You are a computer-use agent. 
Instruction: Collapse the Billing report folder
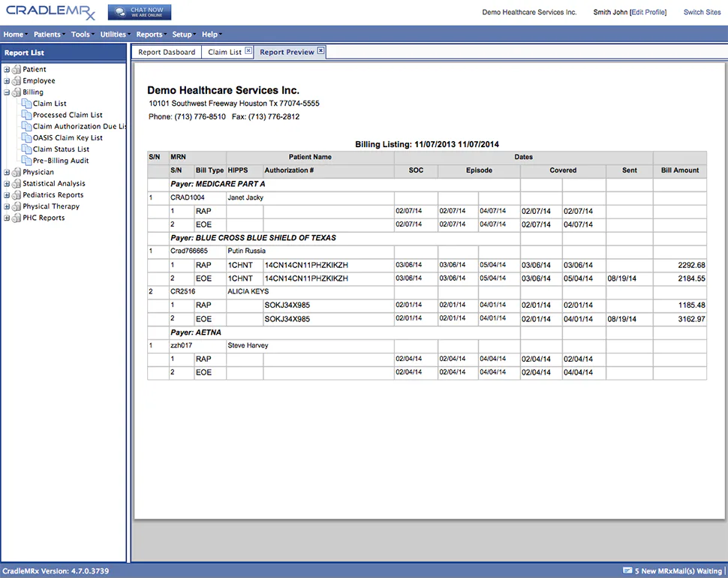click(x=7, y=92)
